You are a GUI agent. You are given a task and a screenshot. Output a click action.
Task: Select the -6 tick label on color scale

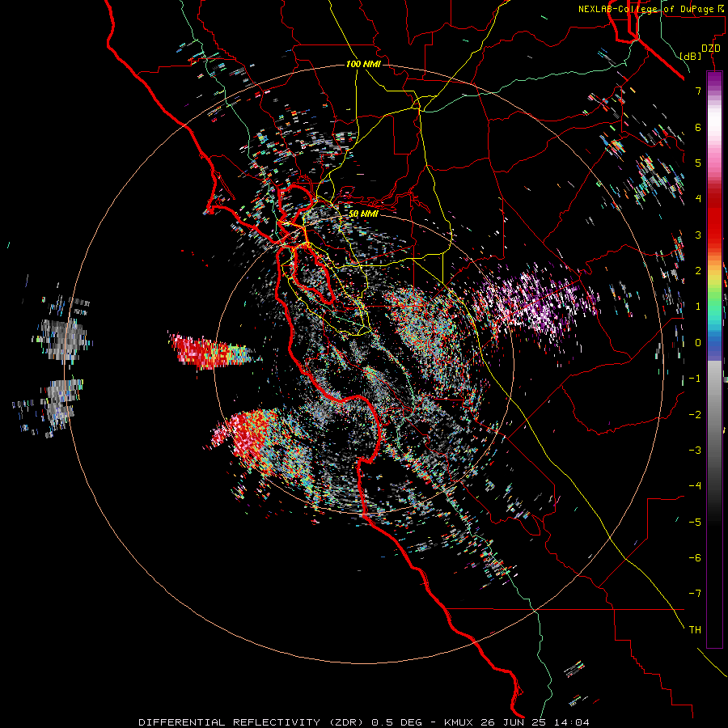695,557
